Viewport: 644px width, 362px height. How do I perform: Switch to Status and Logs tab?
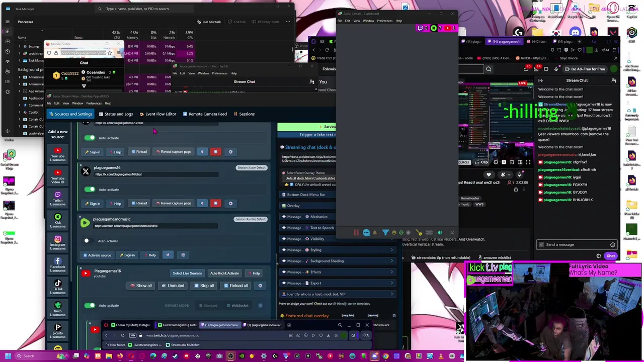[116, 114]
